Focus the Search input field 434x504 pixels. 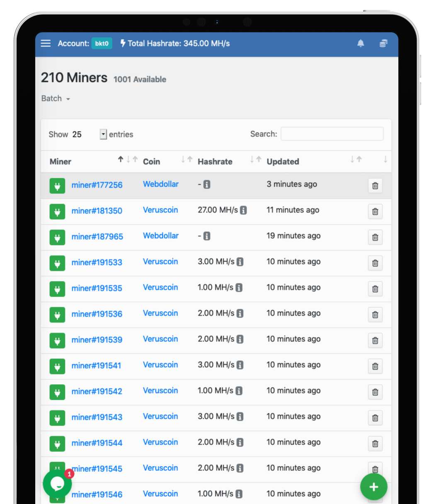coord(332,134)
